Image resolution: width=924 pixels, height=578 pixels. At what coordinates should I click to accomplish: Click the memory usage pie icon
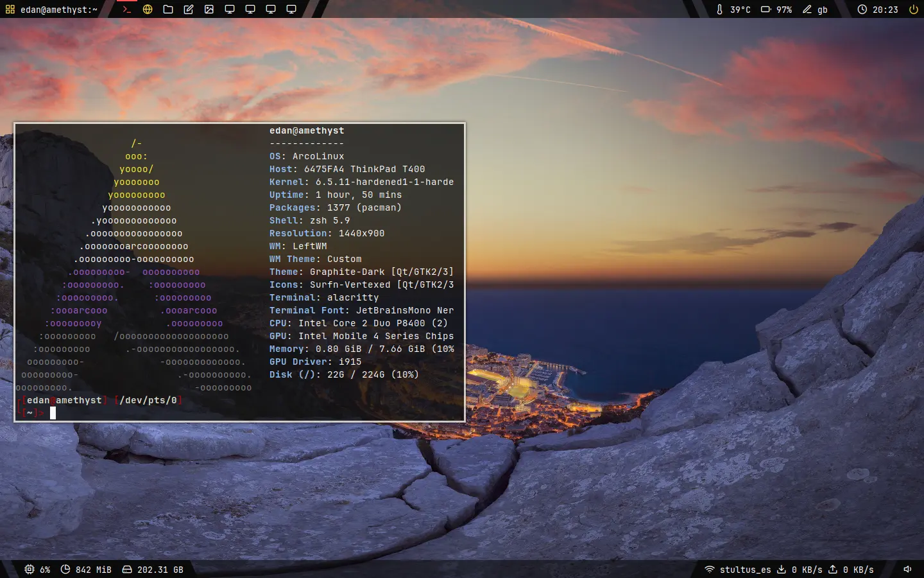pyautogui.click(x=65, y=569)
